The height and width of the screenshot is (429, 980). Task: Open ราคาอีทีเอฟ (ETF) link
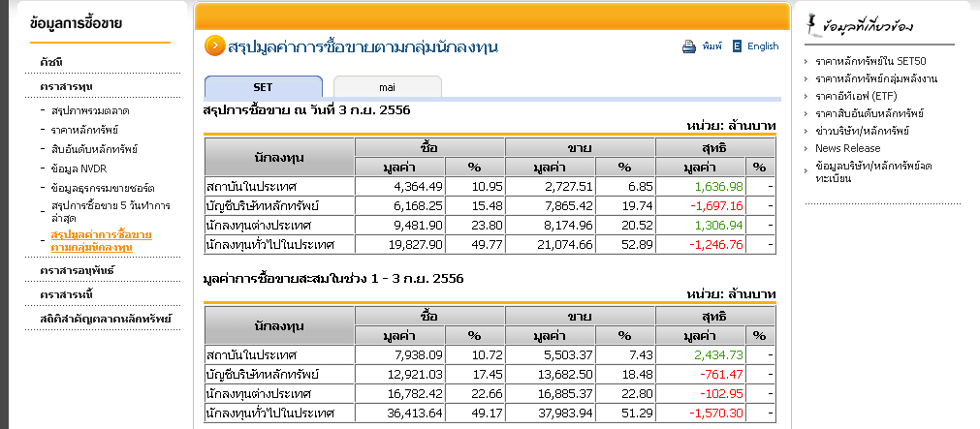click(x=856, y=96)
